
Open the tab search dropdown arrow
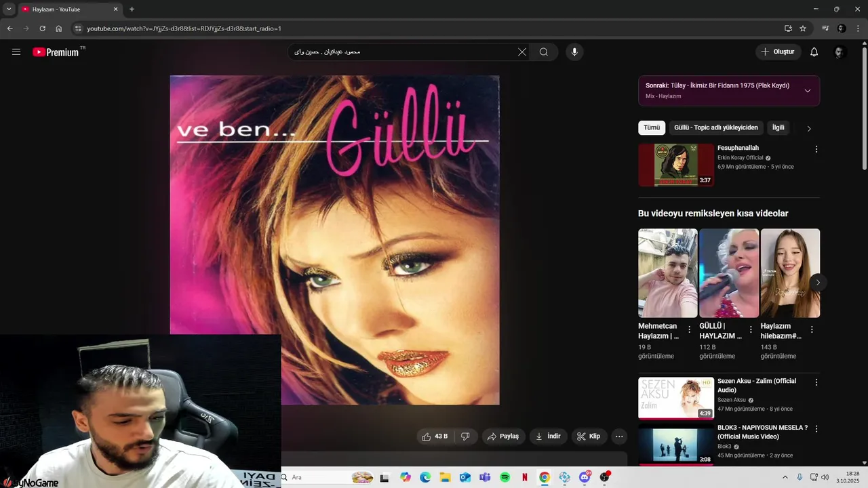point(9,9)
